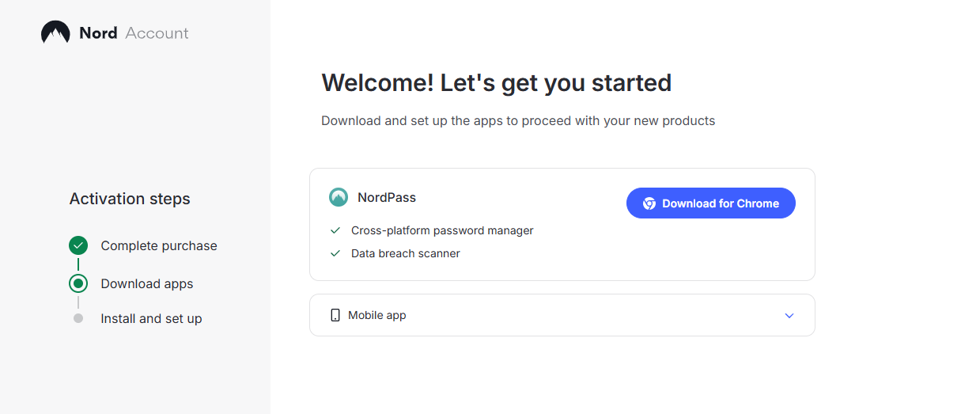The image size is (980, 414).
Task: Click the Activation steps heading
Action: [130, 199]
